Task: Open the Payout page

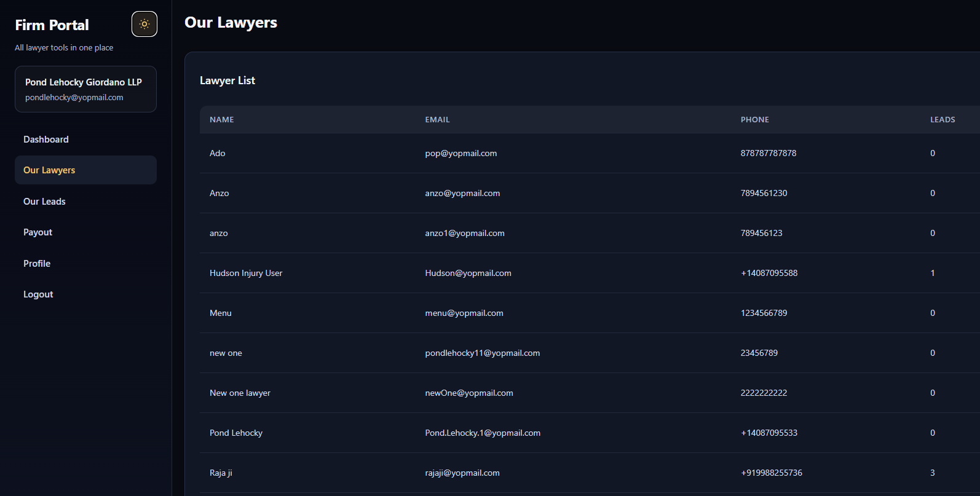Action: pos(85,232)
